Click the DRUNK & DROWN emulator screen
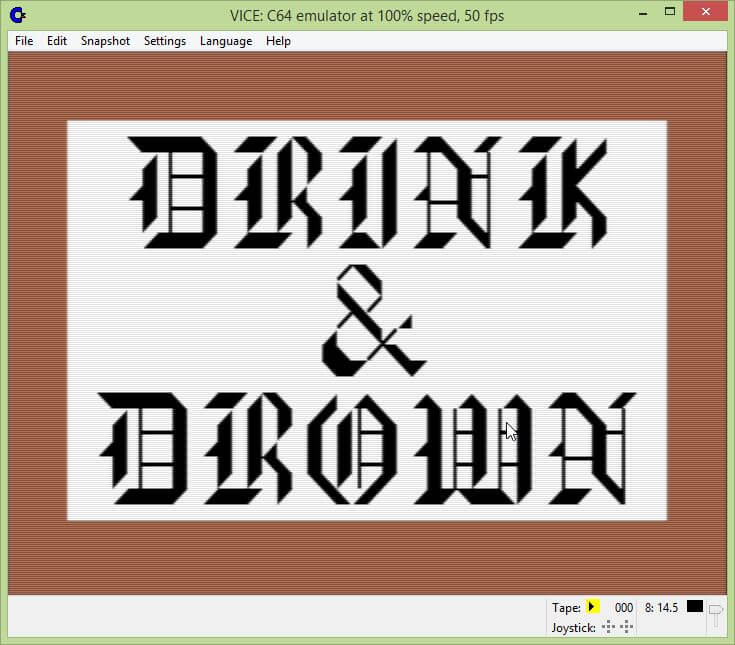Viewport: 735px width, 645px height. pyautogui.click(x=367, y=321)
